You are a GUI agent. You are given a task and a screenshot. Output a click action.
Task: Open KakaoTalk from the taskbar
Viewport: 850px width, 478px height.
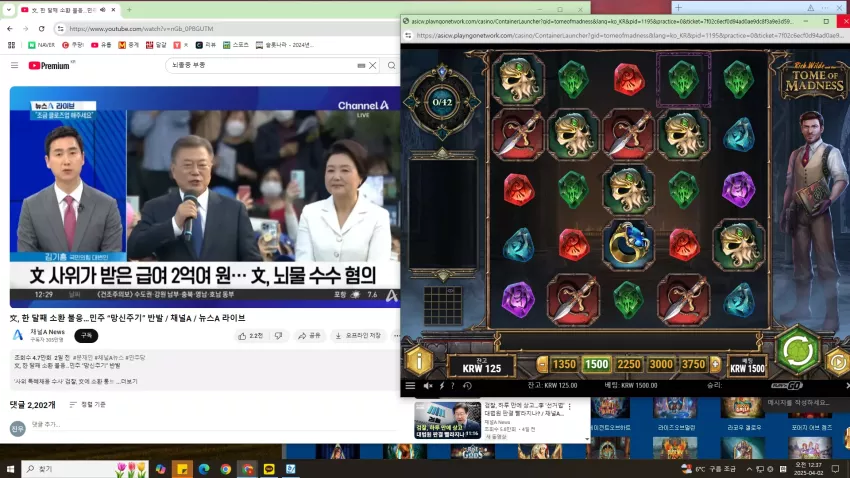coord(269,469)
